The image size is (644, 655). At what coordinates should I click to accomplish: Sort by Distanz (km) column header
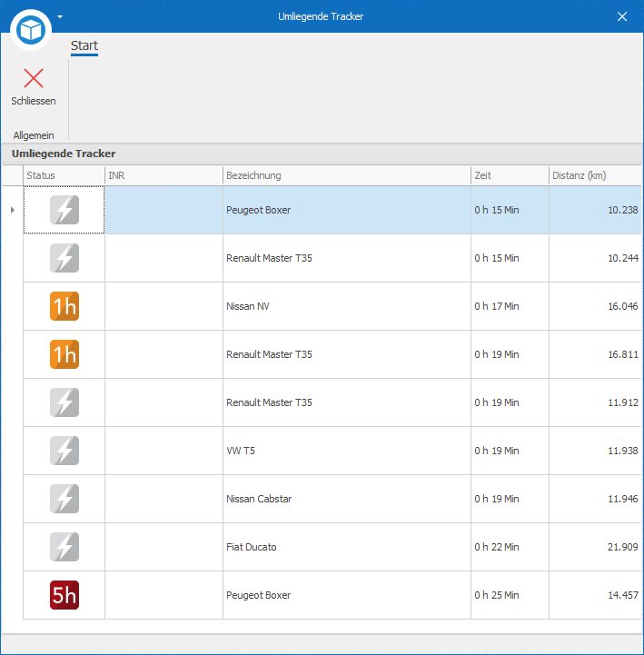point(595,175)
